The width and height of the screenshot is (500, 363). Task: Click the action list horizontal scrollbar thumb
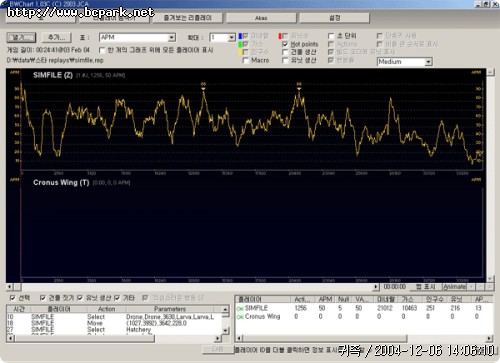pos(84,338)
